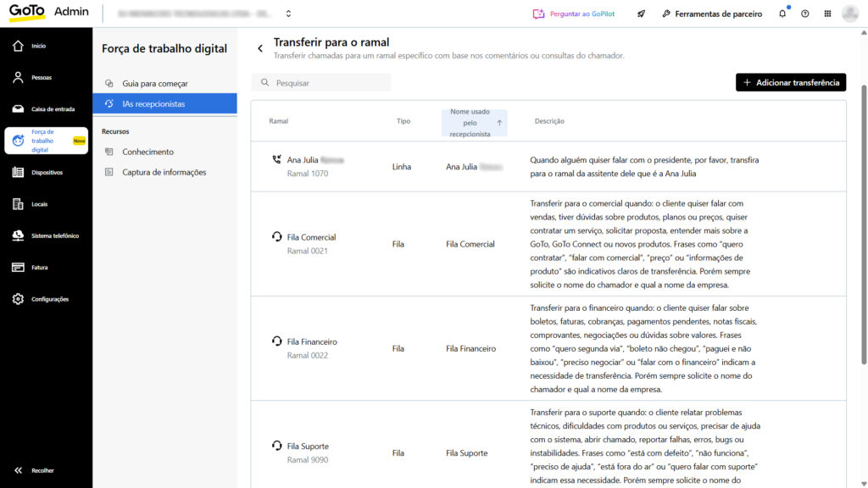Open the notifications bell

tap(782, 14)
